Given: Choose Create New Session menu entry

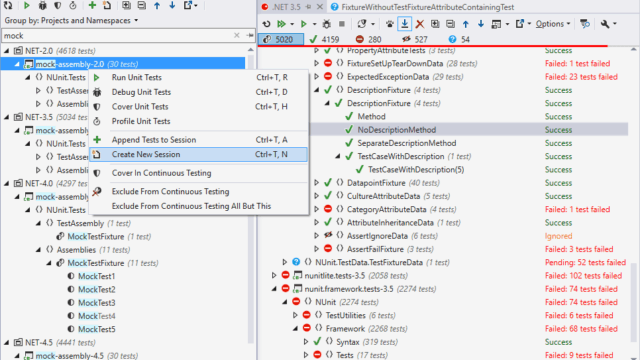Looking at the screenshot, I should coord(198,154).
